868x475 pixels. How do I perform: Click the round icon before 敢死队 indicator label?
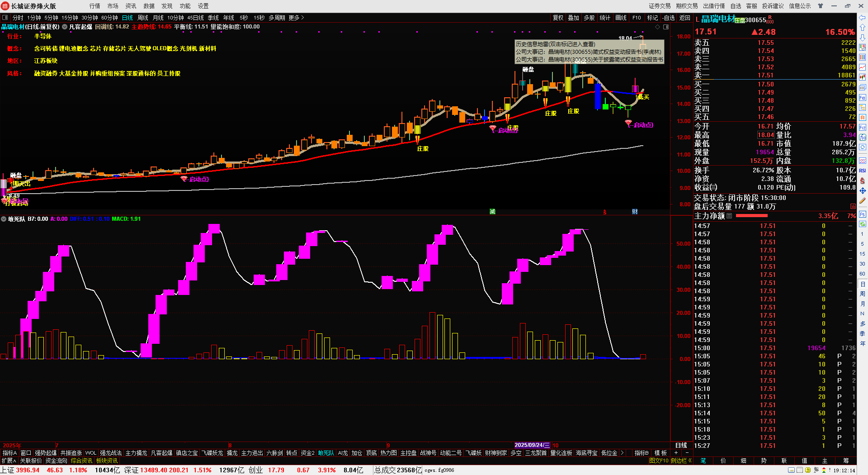[x=4, y=219]
